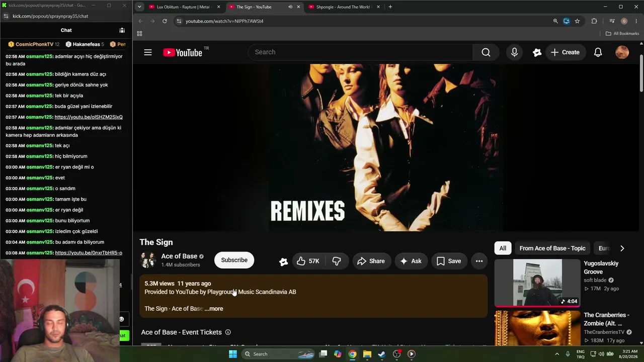Select the All filter chip
644x362 pixels.
[503, 248]
